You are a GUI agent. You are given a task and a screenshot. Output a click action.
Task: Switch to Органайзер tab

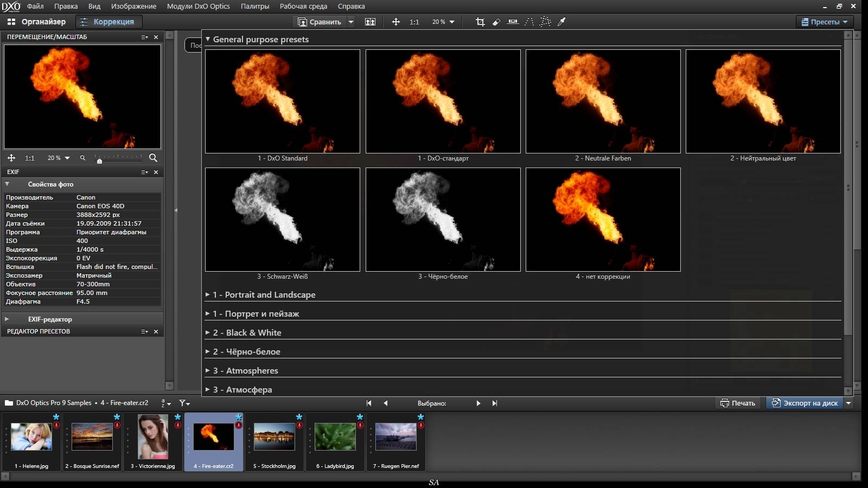pos(37,22)
